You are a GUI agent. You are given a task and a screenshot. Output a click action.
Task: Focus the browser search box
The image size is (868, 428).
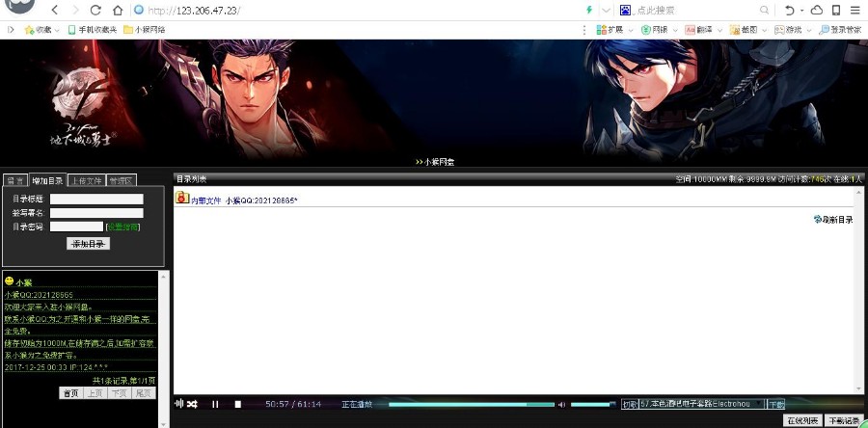coord(696,10)
